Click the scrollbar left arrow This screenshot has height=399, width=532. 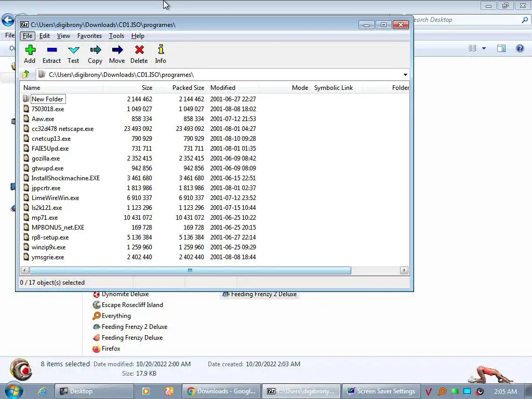[x=25, y=270]
